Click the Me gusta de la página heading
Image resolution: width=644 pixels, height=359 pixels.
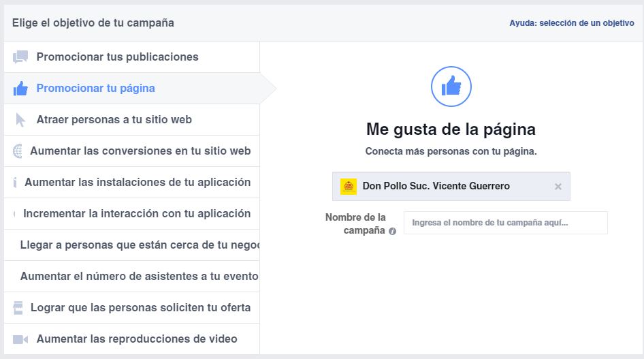click(451, 129)
